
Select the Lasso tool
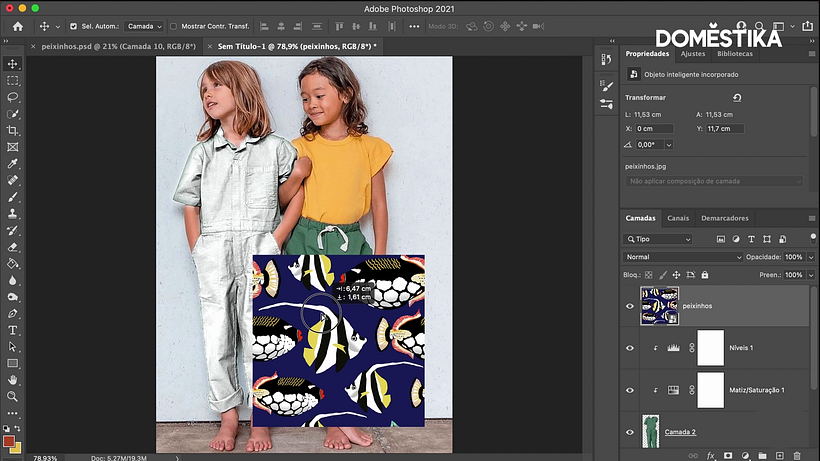click(13, 97)
